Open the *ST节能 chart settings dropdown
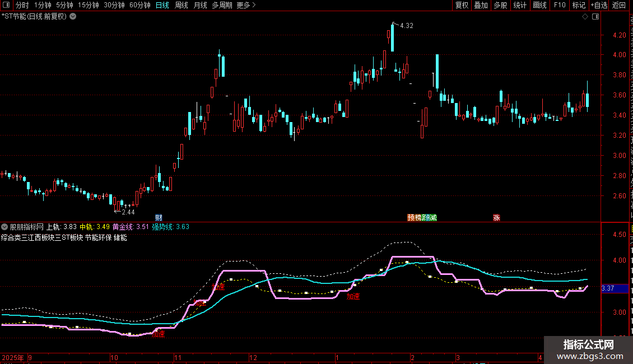 [73, 17]
